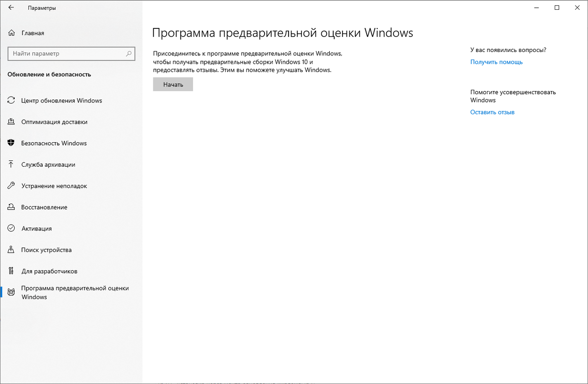The height and width of the screenshot is (384, 588).
Task: Click the Windows Insider cat icon
Action: [11, 292]
